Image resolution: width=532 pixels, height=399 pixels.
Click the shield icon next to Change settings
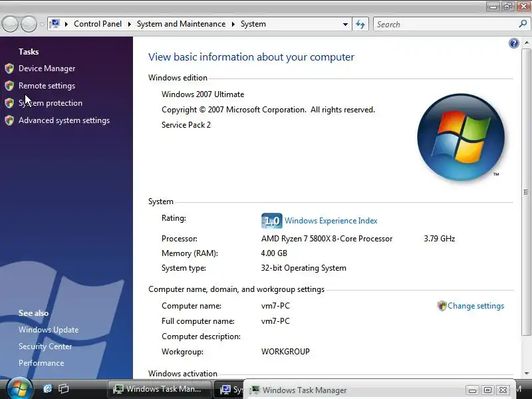pyautogui.click(x=442, y=306)
